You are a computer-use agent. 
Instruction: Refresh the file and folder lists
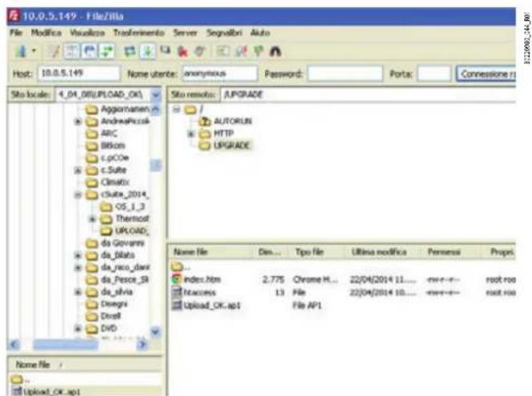[x=130, y=51]
